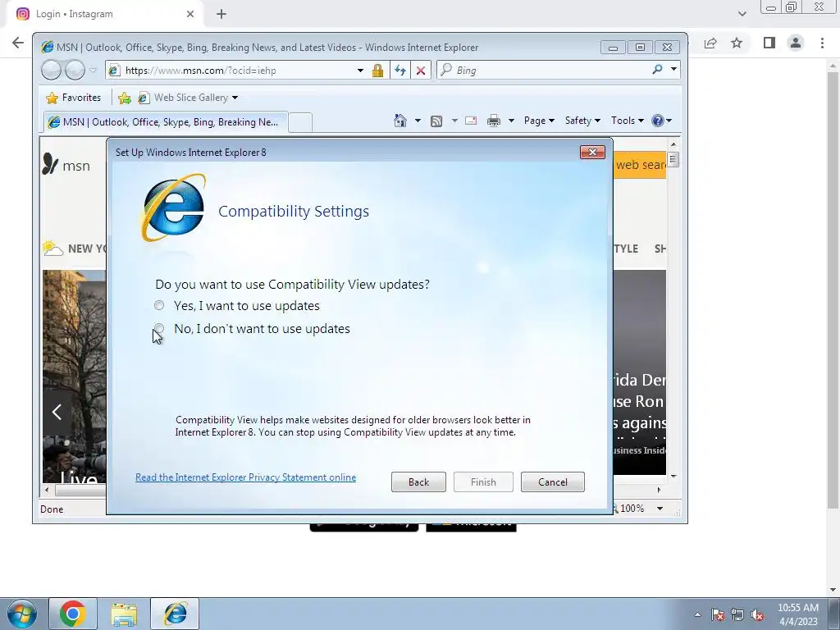Open Windows Explorer from the taskbar
Screen dimensions: 840x630
coord(124,614)
